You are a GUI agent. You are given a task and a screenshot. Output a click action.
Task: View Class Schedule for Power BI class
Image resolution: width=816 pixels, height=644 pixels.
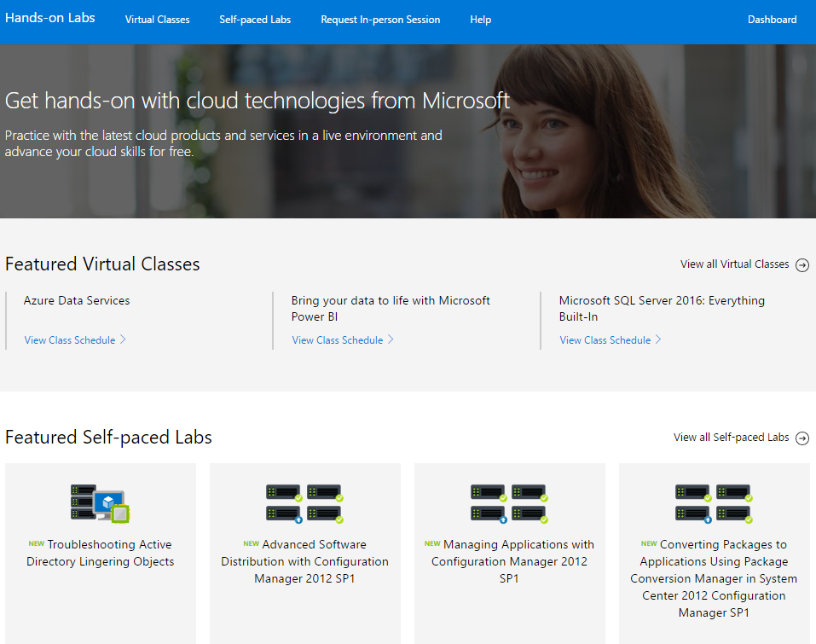[337, 340]
